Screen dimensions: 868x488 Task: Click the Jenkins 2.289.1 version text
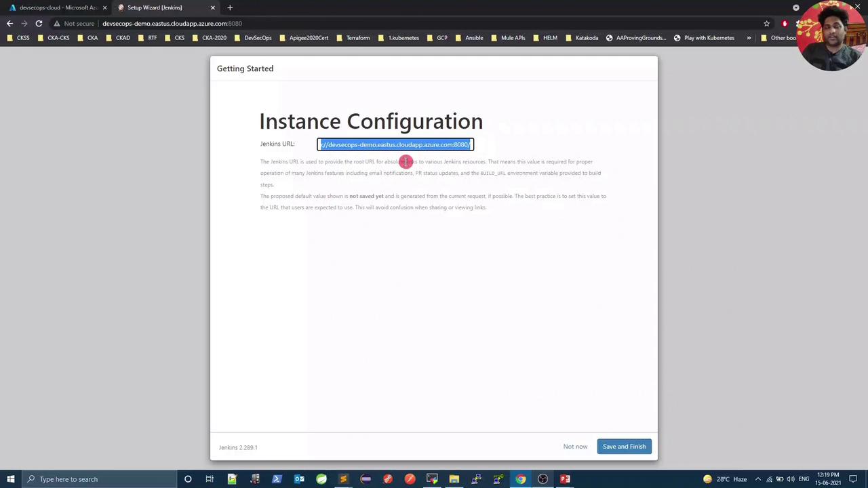tap(238, 447)
